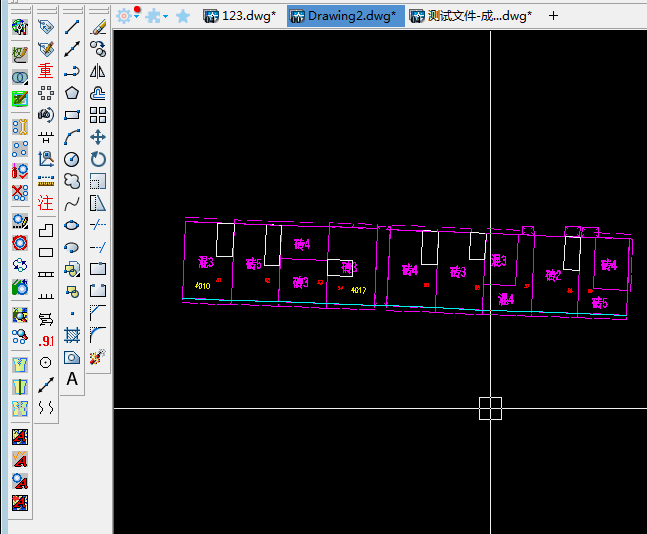This screenshot has height=534, width=647.
Task: Click the '权' pencil icon
Action: click(20, 54)
